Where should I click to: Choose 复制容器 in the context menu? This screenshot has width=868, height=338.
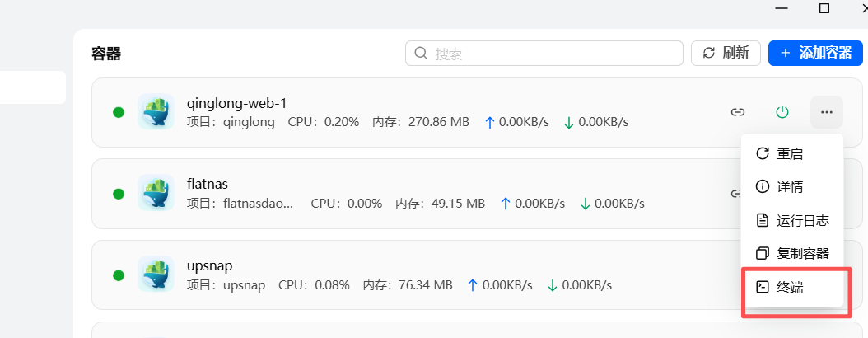tap(792, 253)
